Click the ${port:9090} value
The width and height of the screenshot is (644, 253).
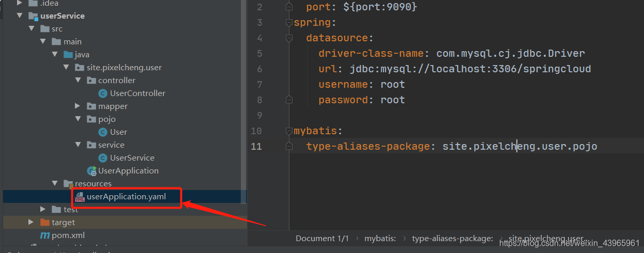380,7
